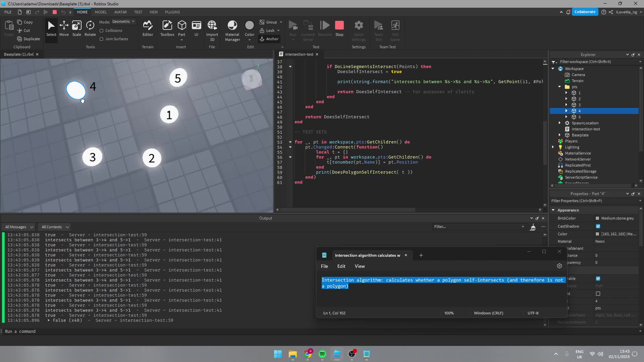The image size is (644, 362).
Task: Click the Collaborate button
Action: click(x=585, y=12)
